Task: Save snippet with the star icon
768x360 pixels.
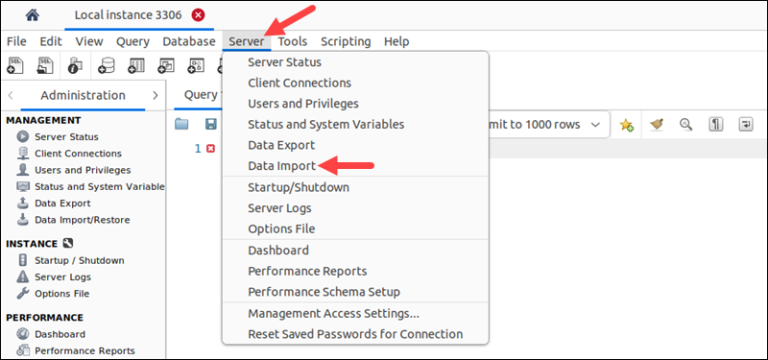Action: click(626, 125)
